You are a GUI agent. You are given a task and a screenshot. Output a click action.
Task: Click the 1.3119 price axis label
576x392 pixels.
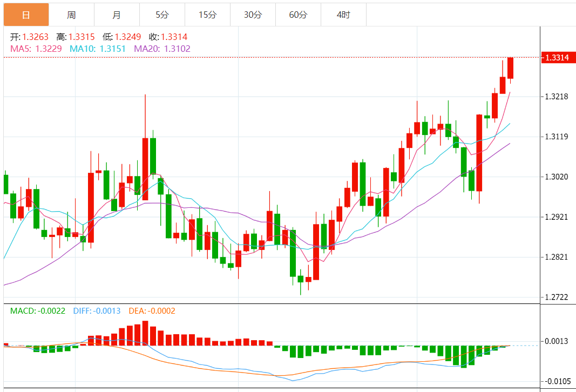click(x=557, y=137)
